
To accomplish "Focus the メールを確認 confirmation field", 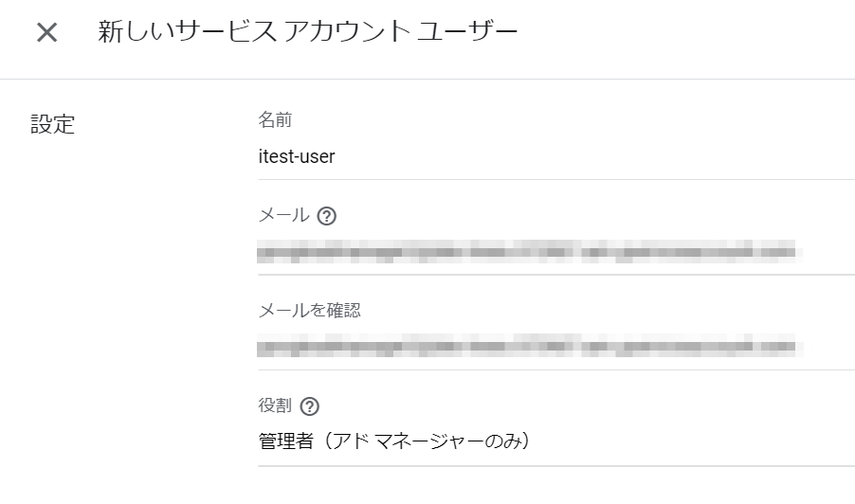I will [x=556, y=347].
